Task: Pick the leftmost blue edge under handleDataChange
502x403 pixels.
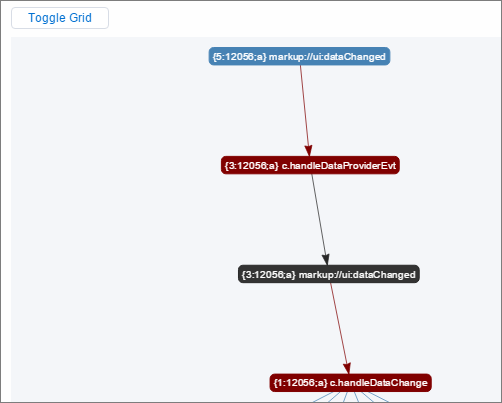Action: (x=322, y=397)
